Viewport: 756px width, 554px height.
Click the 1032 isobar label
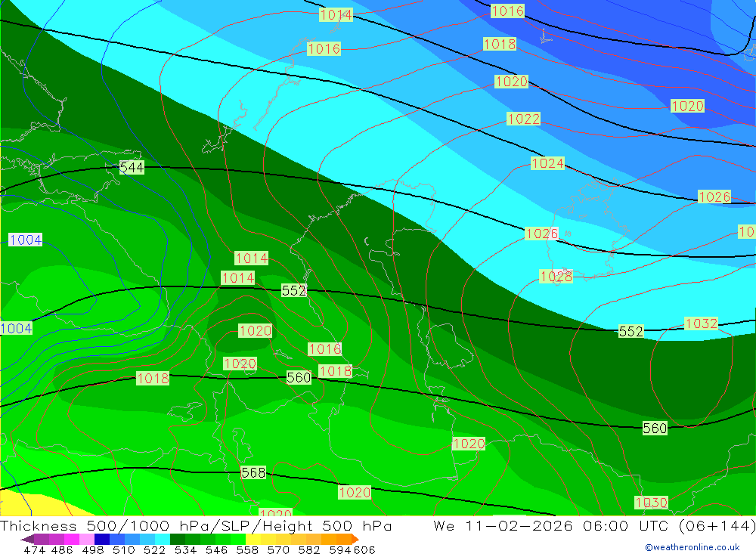[x=702, y=323]
